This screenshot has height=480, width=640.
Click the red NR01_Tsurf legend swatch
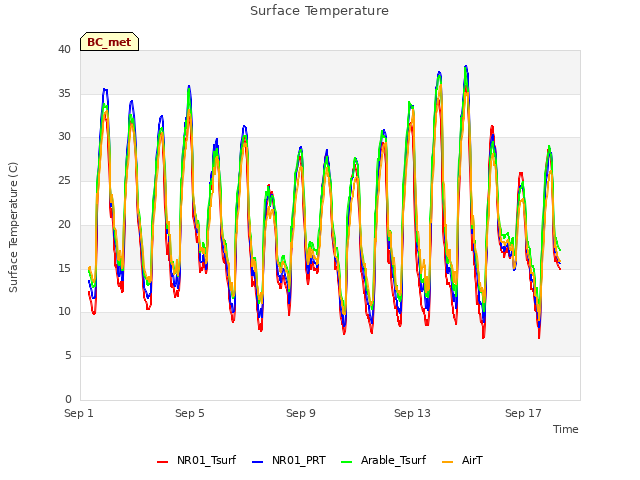162,461
